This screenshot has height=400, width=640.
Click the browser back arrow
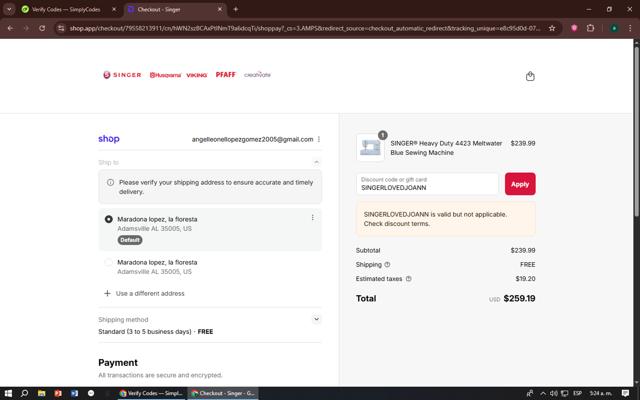pyautogui.click(x=10, y=28)
